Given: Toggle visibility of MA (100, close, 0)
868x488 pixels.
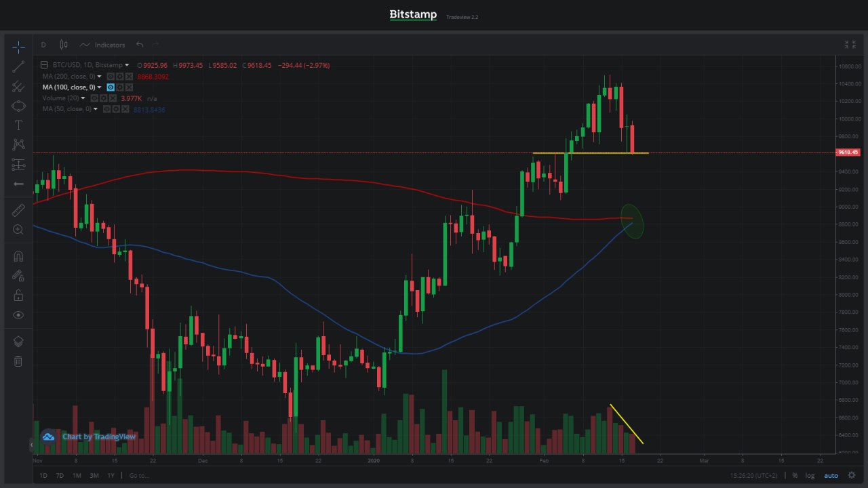Looking at the screenshot, I should pyautogui.click(x=111, y=87).
